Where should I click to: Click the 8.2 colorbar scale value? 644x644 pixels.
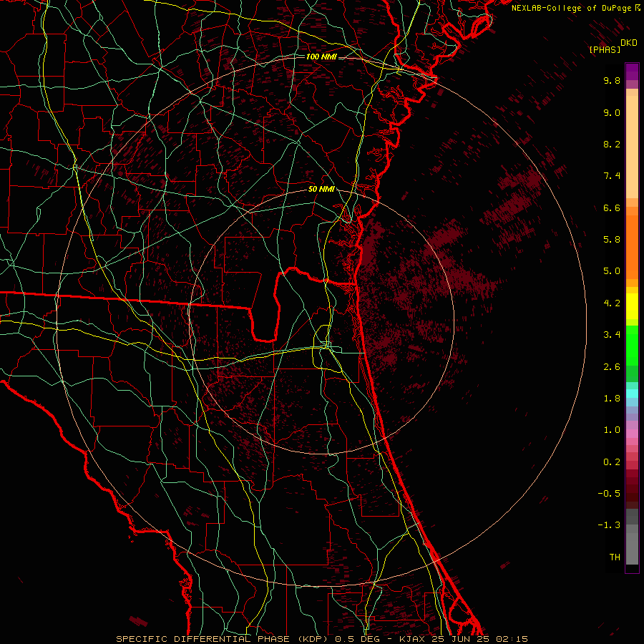click(x=612, y=144)
